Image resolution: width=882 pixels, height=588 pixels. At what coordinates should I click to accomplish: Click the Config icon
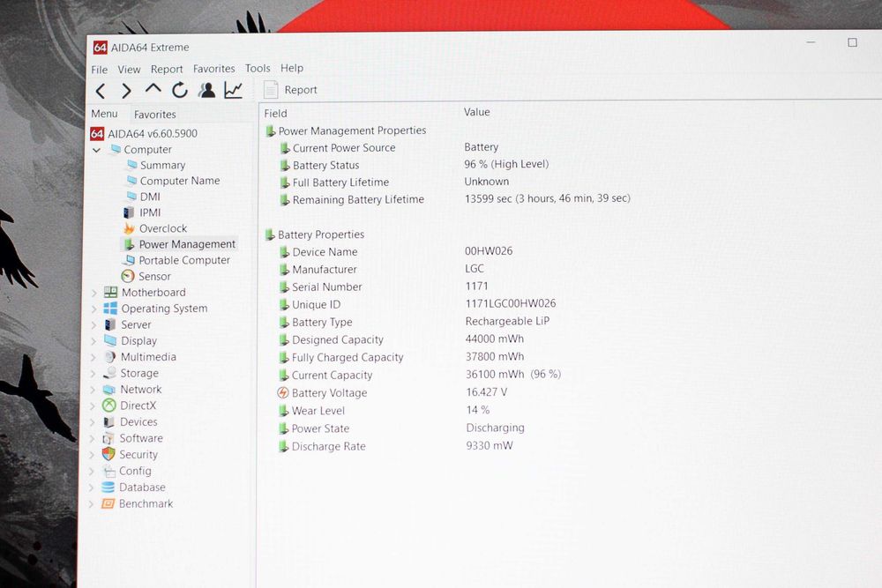(x=108, y=471)
